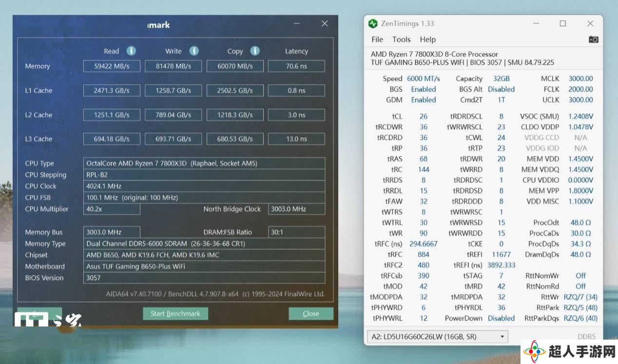
Task: Click the Memory Copy value 60070 MB/s
Action: pyautogui.click(x=235, y=66)
